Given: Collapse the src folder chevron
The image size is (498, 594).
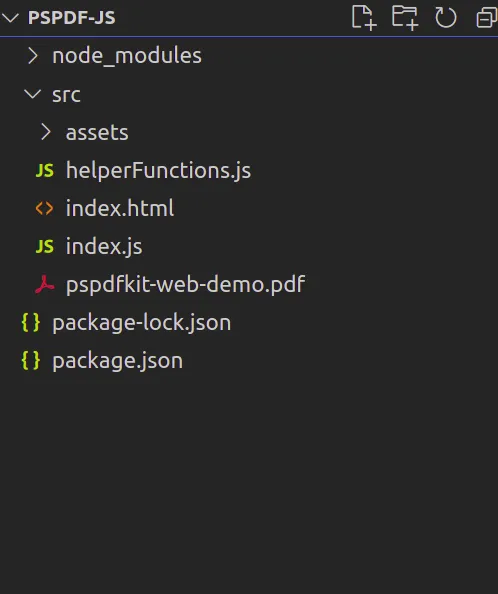Looking at the screenshot, I should 33,94.
